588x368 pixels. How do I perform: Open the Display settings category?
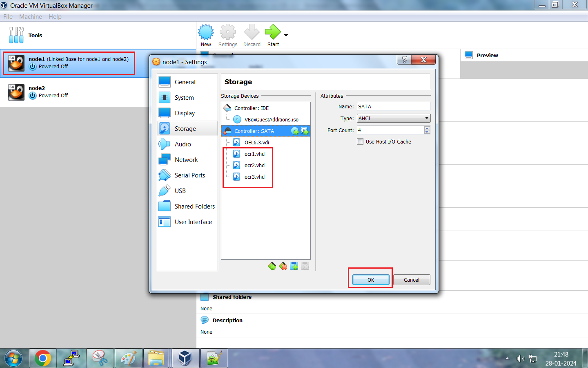tap(187, 113)
